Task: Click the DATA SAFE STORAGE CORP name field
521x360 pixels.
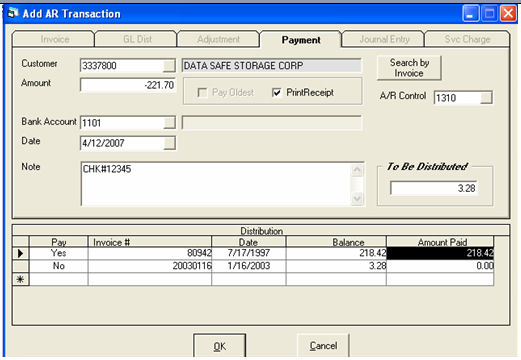Action: 271,66
